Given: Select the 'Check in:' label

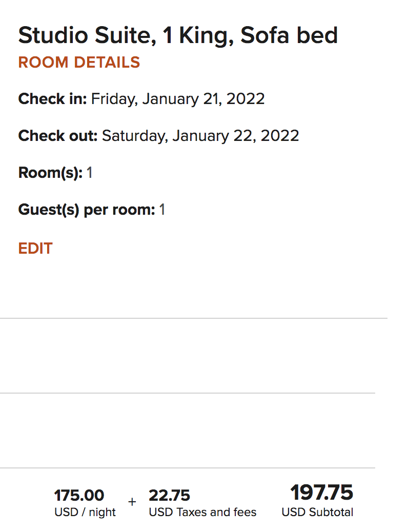Looking at the screenshot, I should click(53, 99).
